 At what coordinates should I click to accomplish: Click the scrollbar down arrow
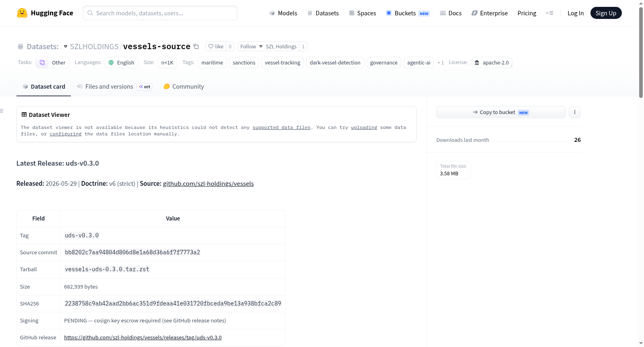point(641,343)
